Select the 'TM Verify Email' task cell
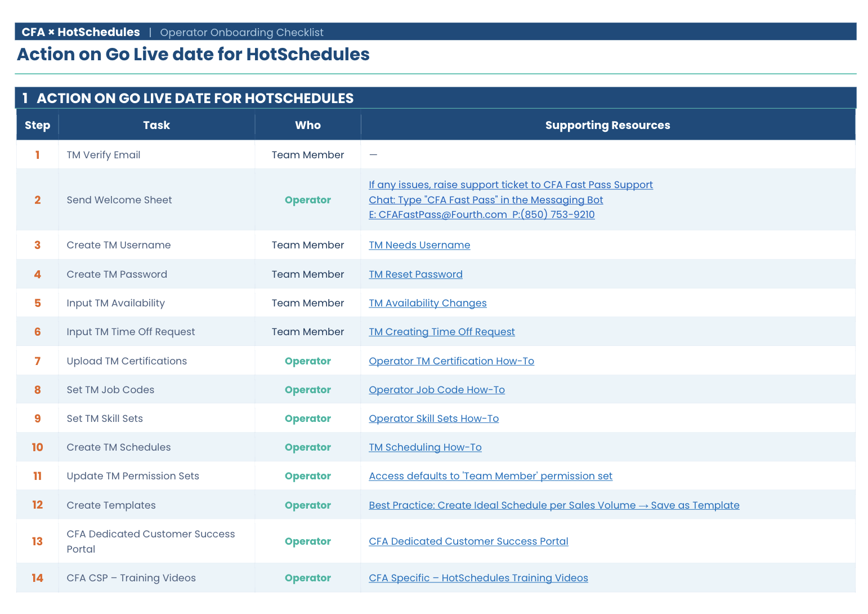The width and height of the screenshot is (868, 614). (x=156, y=155)
